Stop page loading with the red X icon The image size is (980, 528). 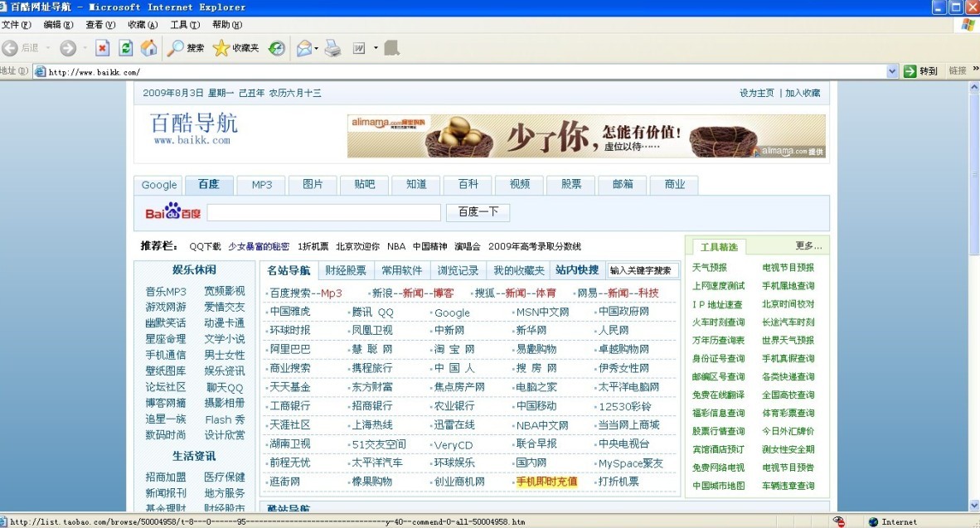click(103, 48)
